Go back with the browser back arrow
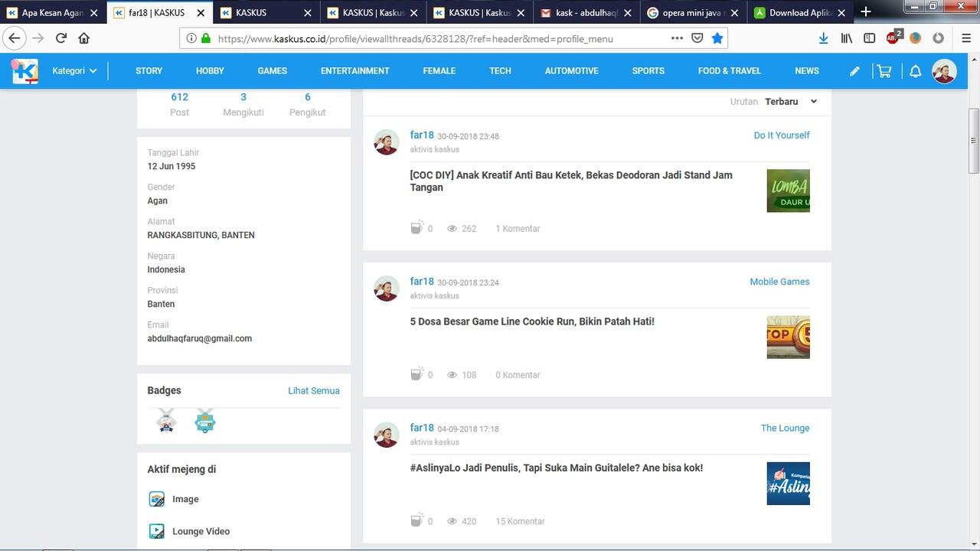980x551 pixels. click(x=14, y=38)
